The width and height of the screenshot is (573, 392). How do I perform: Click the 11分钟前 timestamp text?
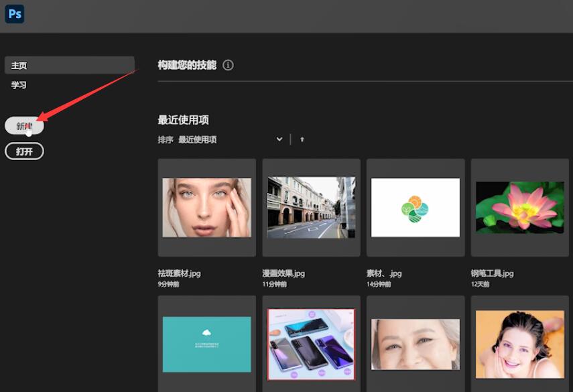pyautogui.click(x=274, y=284)
